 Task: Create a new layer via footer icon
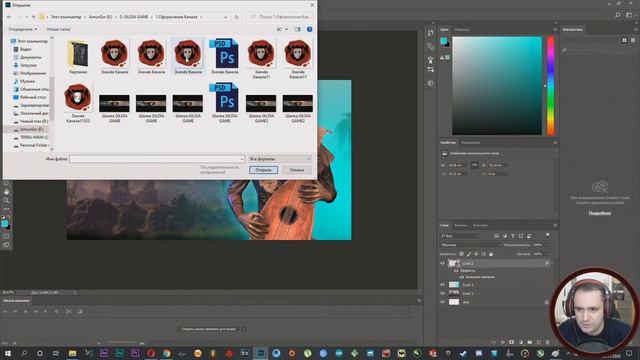(539, 342)
